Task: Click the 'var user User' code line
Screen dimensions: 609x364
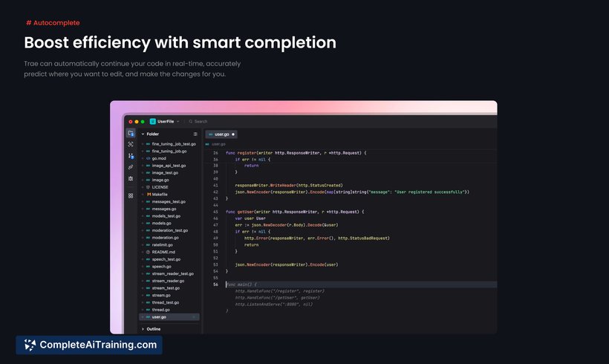Action: click(250, 218)
